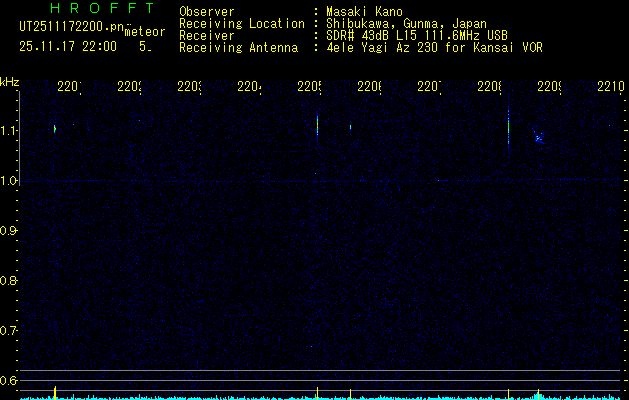Click the strong meteor echo at 2205
The image size is (629, 400).
[x=317, y=126]
